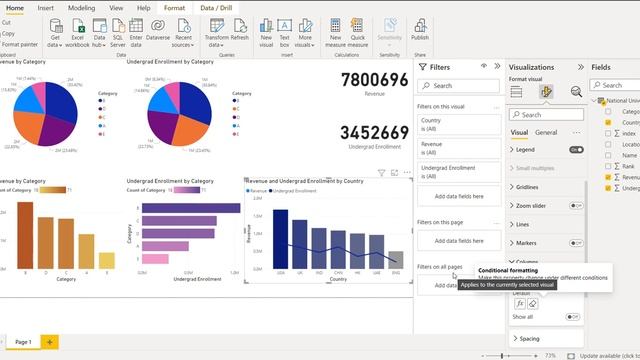640x360 pixels.
Task: Create a Quick measure
Action: (x=358, y=33)
